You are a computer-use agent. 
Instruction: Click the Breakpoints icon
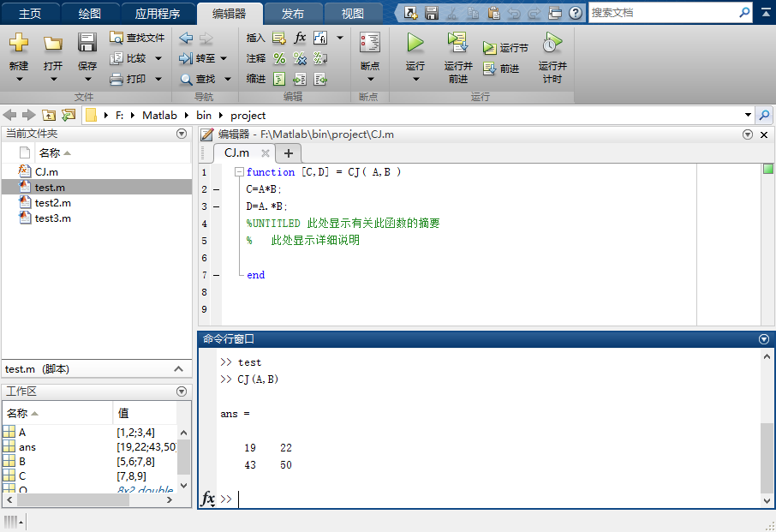pos(370,43)
